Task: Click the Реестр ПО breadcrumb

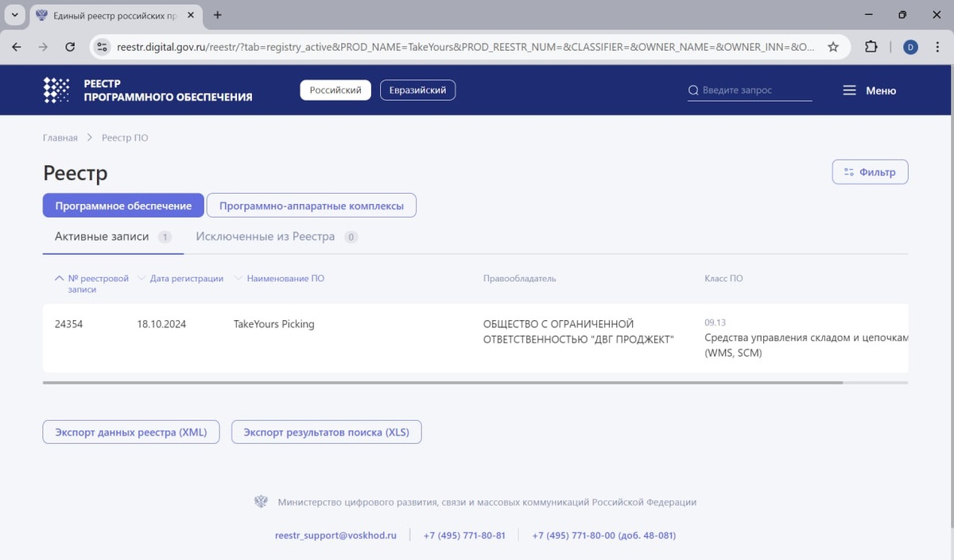Action: click(x=125, y=138)
